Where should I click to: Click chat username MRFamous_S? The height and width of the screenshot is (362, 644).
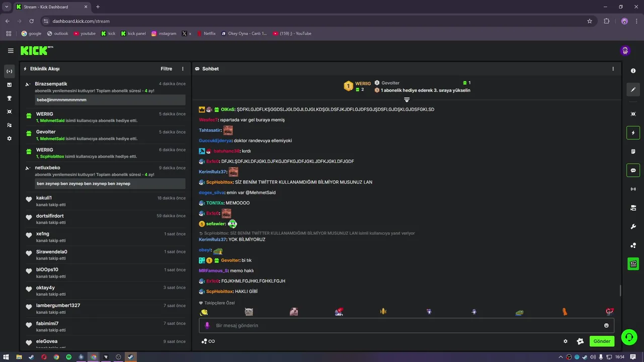[x=213, y=270]
